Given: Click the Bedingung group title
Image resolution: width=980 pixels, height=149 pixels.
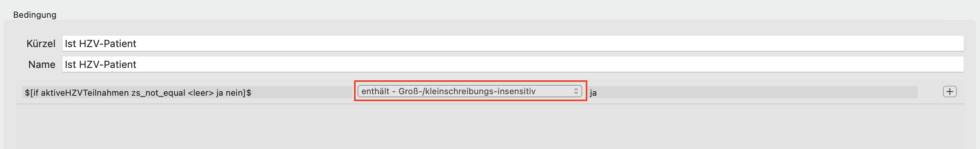Looking at the screenshot, I should 35,15.
